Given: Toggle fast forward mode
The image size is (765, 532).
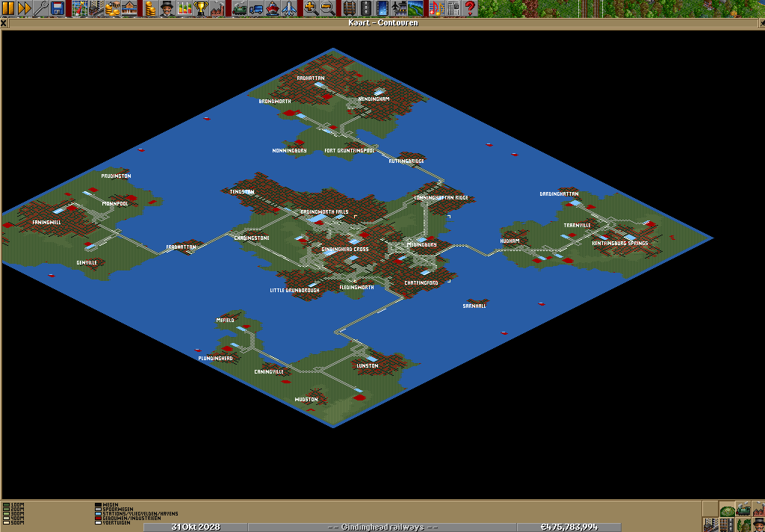Looking at the screenshot, I should 25,8.
